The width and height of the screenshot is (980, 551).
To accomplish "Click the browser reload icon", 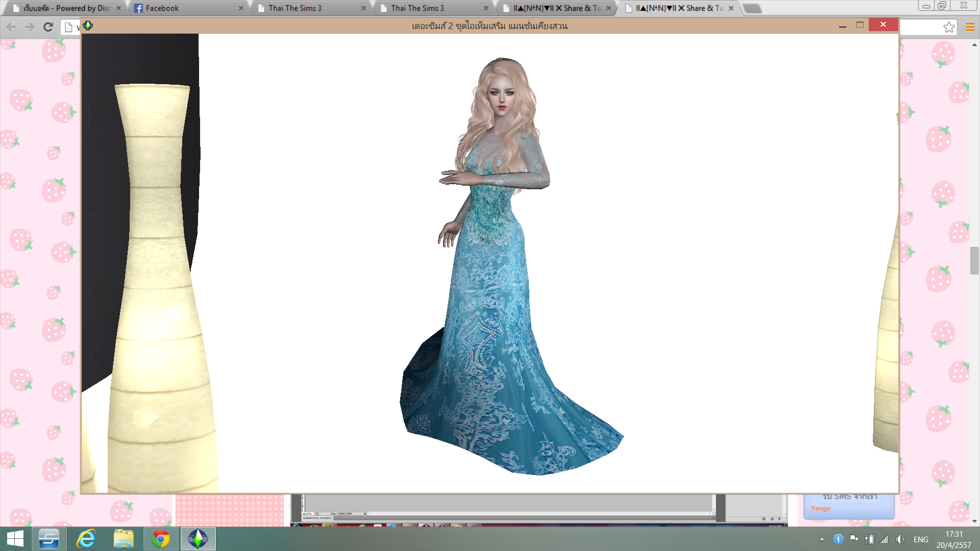I will [48, 27].
